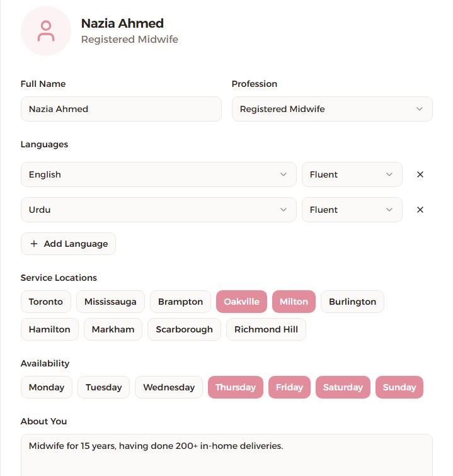453x476 pixels.
Task: Click the Full Name input field
Action: point(121,109)
